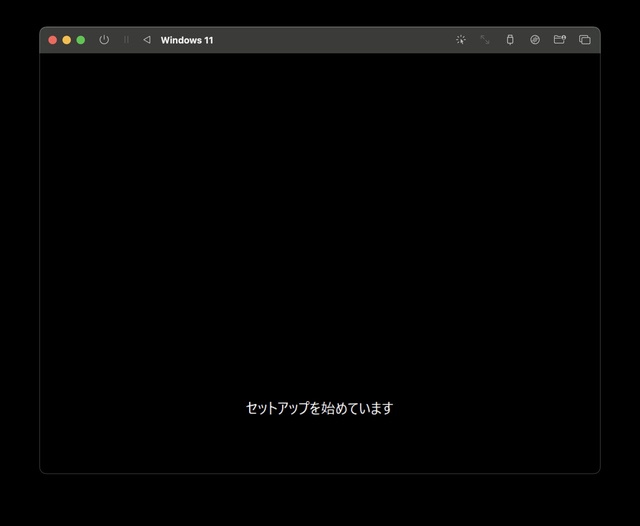The image size is (640, 526).
Task: Enter full screen with green button
Action: [x=81, y=40]
